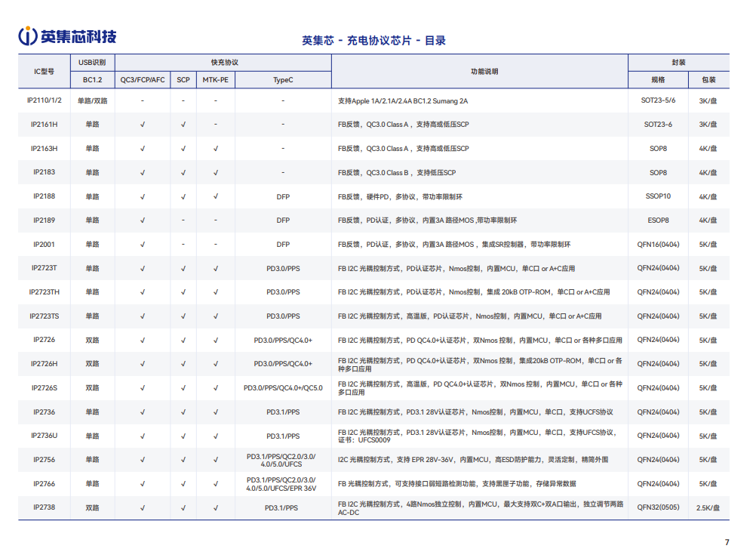The width and height of the screenshot is (756, 558).
Task: Click the 包装 sub-header
Action: coord(708,79)
